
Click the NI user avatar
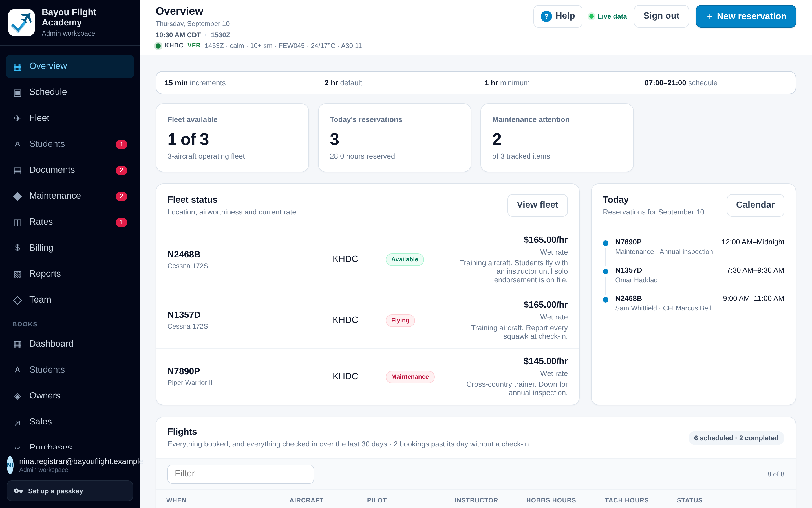tap(10, 465)
